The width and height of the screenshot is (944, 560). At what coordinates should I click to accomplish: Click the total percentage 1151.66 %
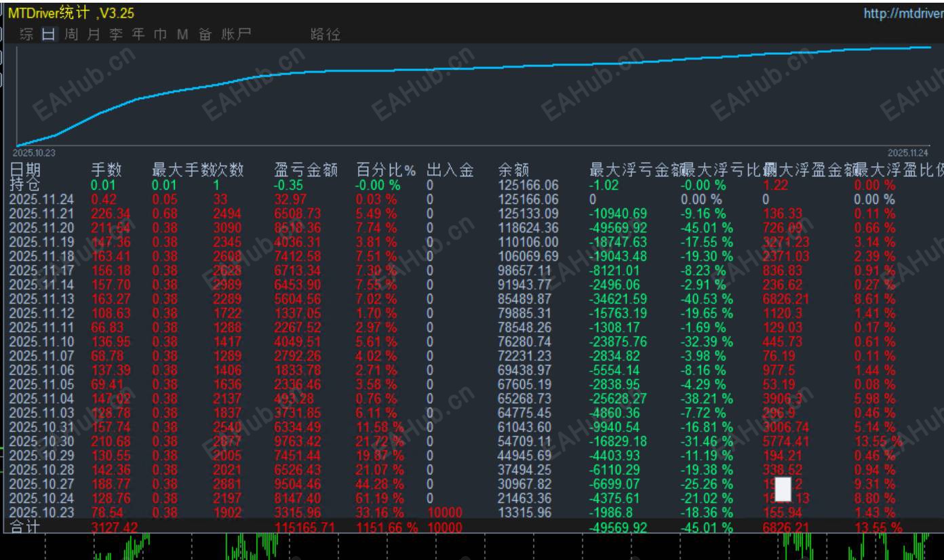click(x=387, y=527)
